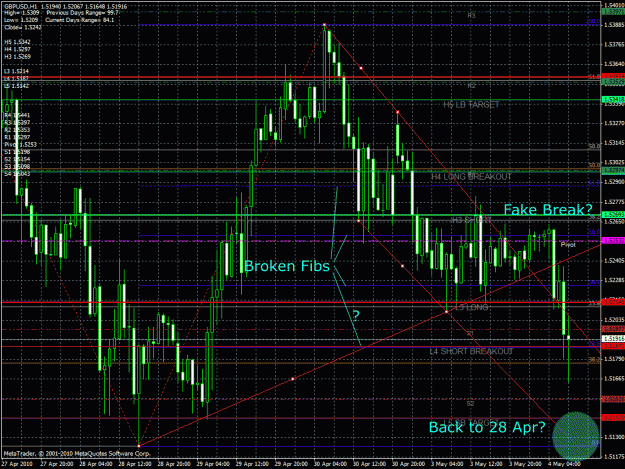Click the '3 May 20:00' time axis label
This screenshot has width=625, height=469.
pyautogui.click(x=525, y=464)
